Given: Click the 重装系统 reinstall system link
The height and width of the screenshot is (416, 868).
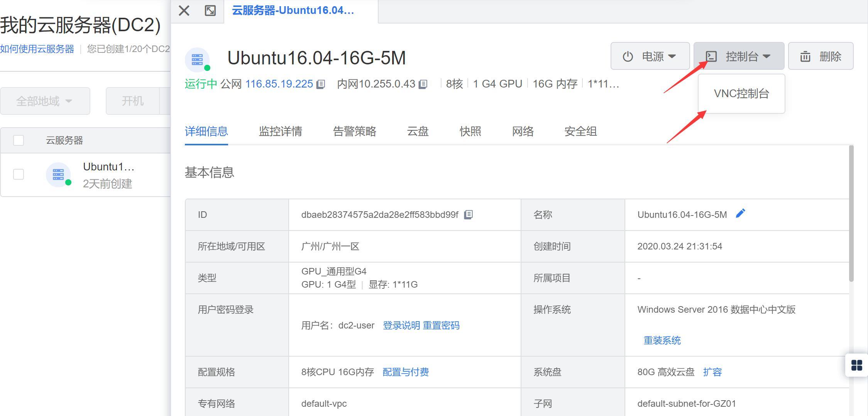Looking at the screenshot, I should click(x=662, y=340).
